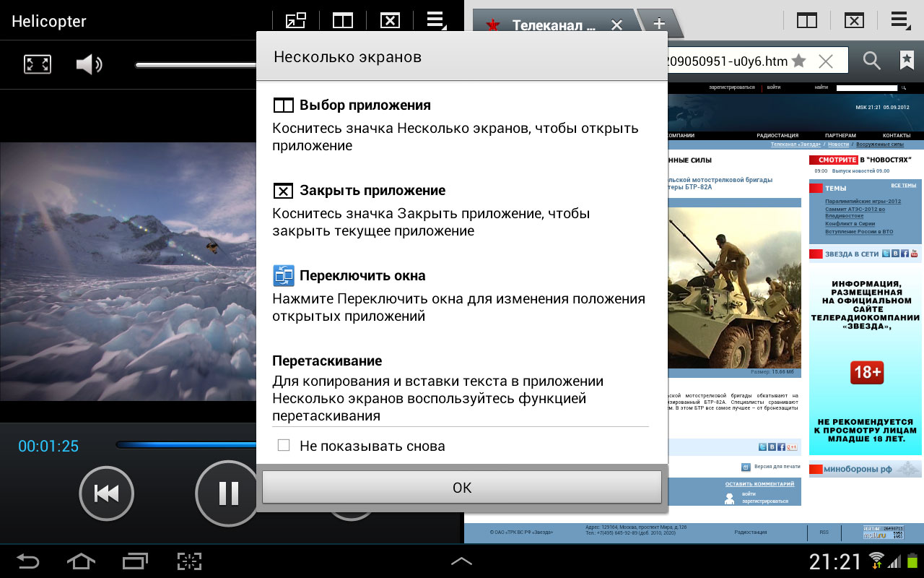Click the BTR-82A article photo
Viewport: 924px width, 578px height.
(735, 288)
